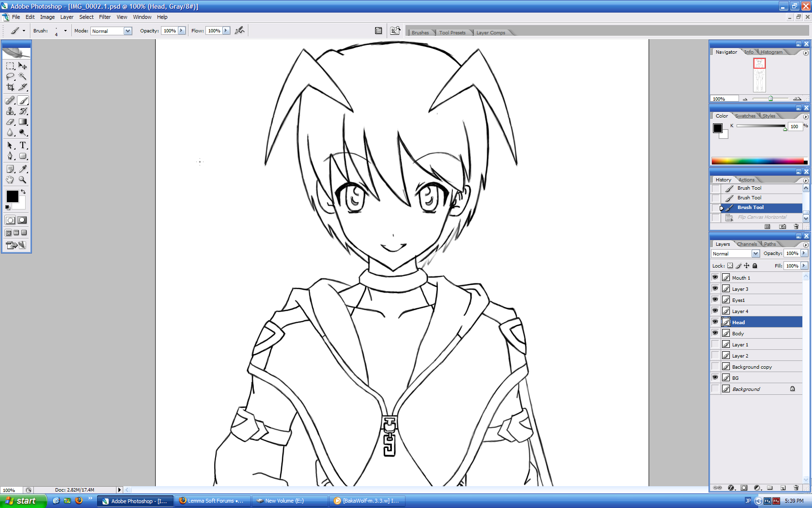Hide the Body layer visibility
Viewport: 812px width, 508px height.
715,333
